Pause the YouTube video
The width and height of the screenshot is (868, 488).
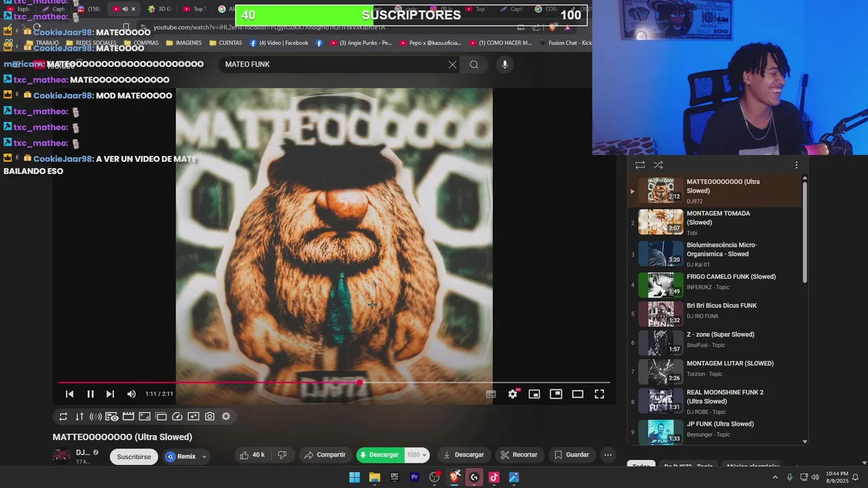click(x=90, y=394)
